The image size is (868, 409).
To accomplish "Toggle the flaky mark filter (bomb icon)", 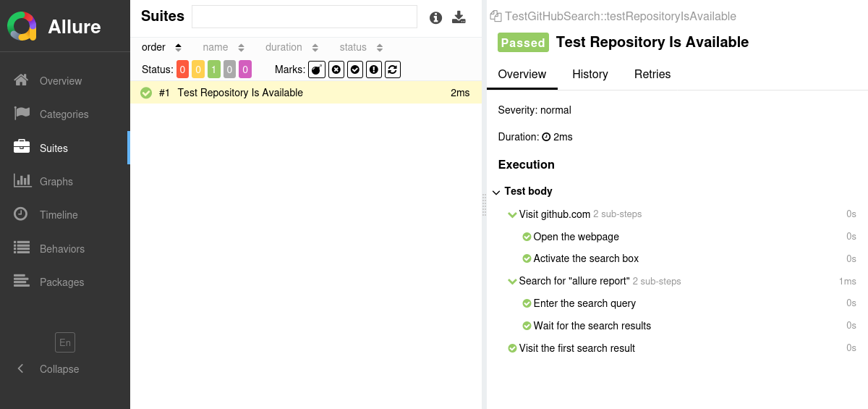I will point(317,69).
